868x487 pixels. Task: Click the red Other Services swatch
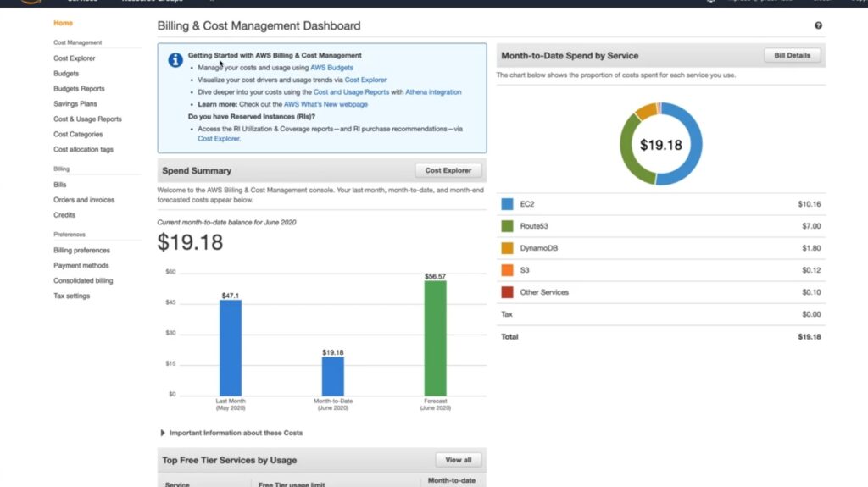[507, 292]
